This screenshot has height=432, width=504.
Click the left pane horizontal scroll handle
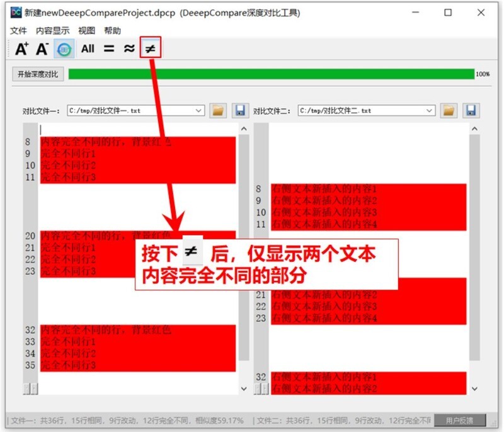(30, 389)
